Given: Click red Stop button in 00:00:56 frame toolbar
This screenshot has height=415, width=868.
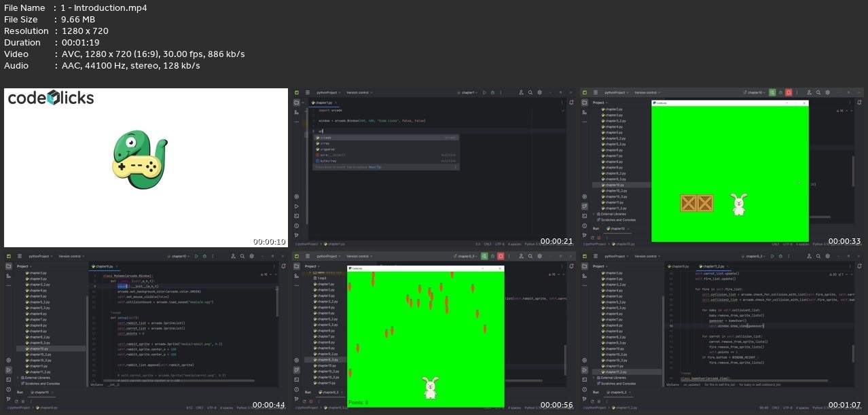Looking at the screenshot, I should [501, 256].
